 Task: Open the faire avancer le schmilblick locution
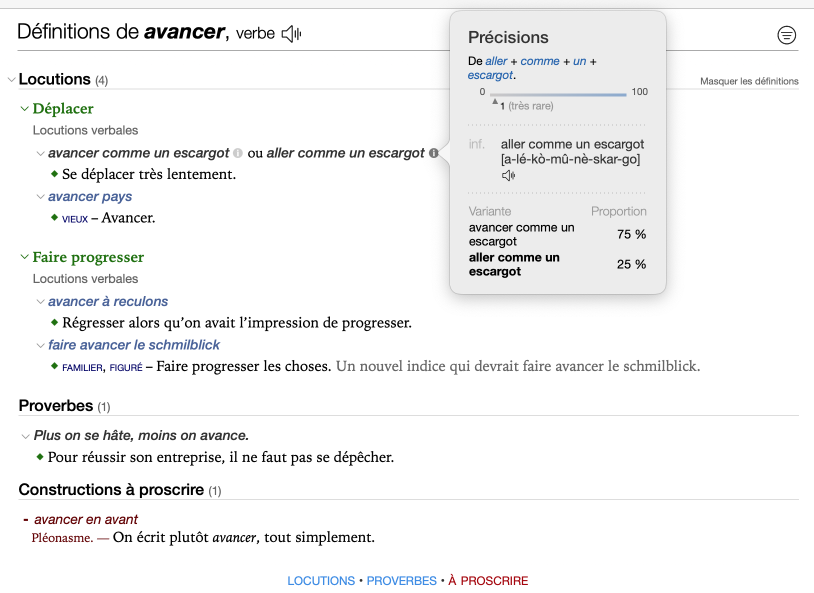[134, 345]
